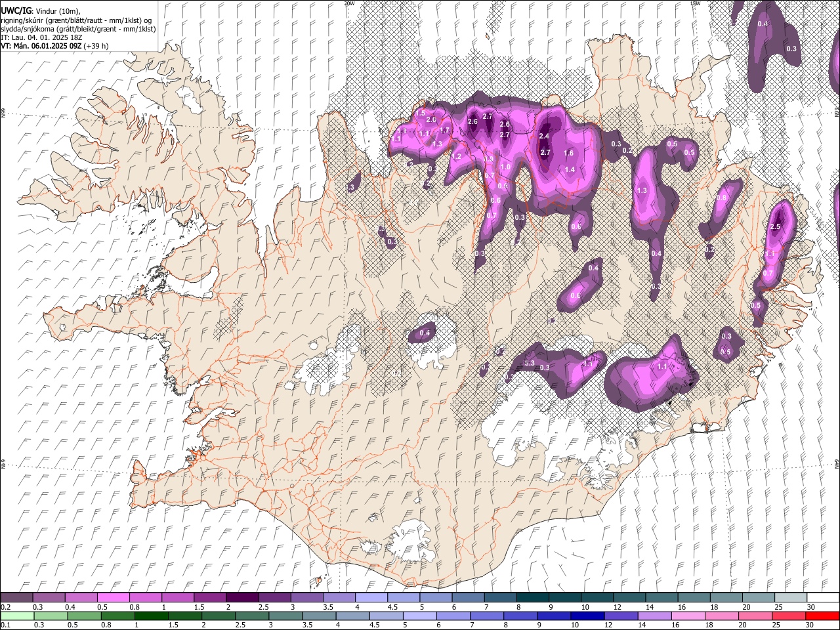Select the '2.0' snowfall value in the north
The height and width of the screenshot is (630, 840).
(431, 120)
